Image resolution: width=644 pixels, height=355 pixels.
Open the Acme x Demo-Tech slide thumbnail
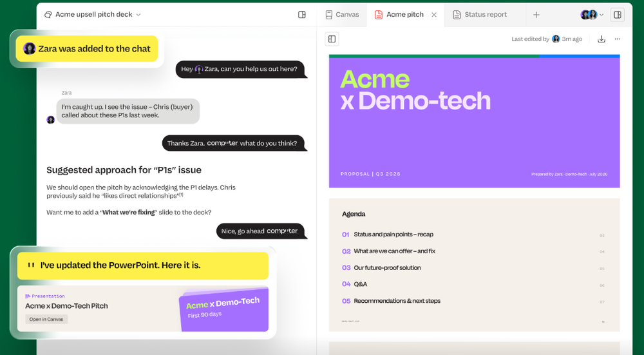[224, 309]
